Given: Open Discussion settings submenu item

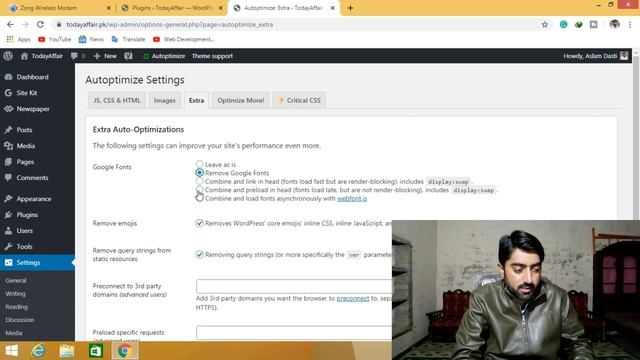Looking at the screenshot, I should [20, 320].
